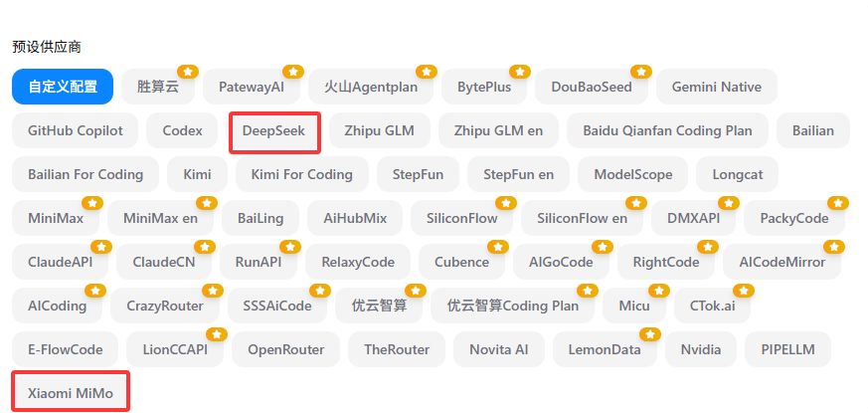
Task: Select PackyCode provider
Action: [793, 218]
